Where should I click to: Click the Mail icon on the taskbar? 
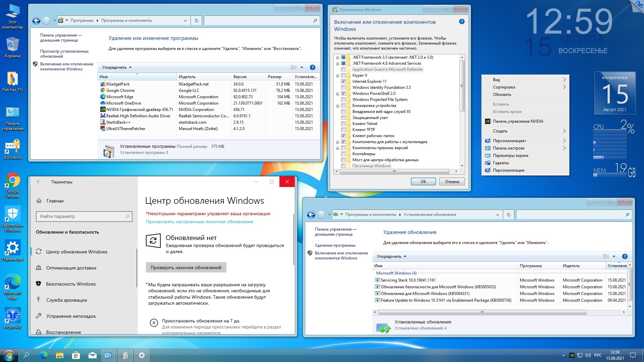93,355
